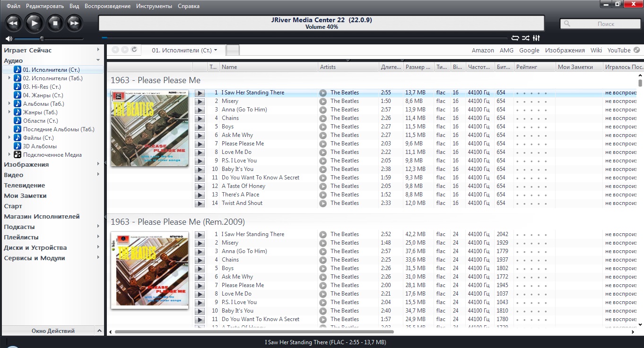Expand the Видео section arrow
Viewport: 644px width, 348px height.
(x=98, y=175)
